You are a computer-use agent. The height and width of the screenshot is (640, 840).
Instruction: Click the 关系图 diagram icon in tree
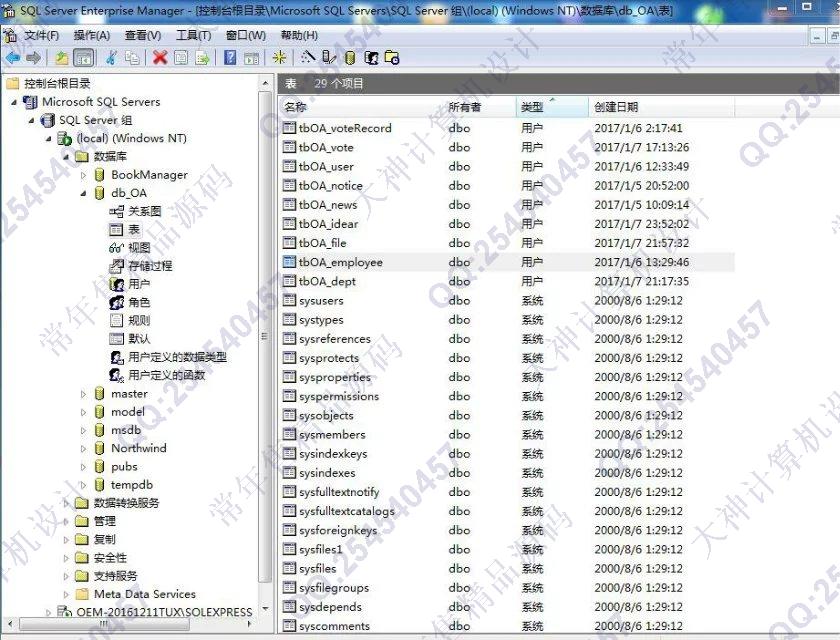pyautogui.click(x=116, y=211)
